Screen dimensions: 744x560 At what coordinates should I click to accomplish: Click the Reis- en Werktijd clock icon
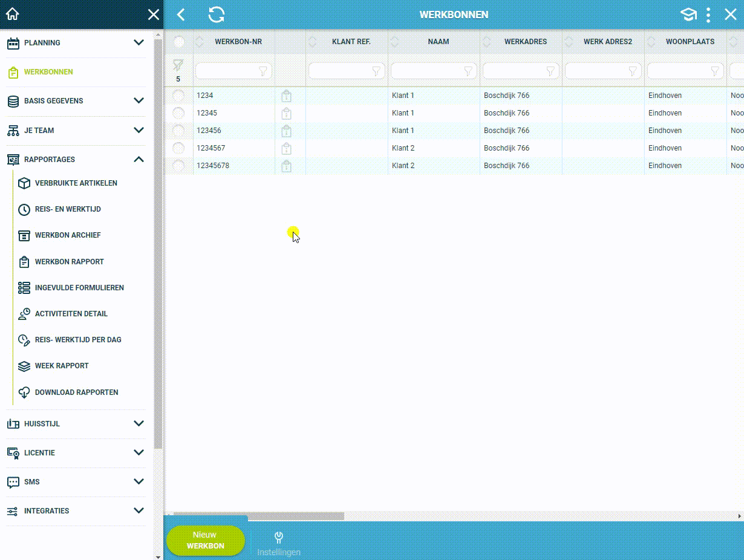point(24,209)
